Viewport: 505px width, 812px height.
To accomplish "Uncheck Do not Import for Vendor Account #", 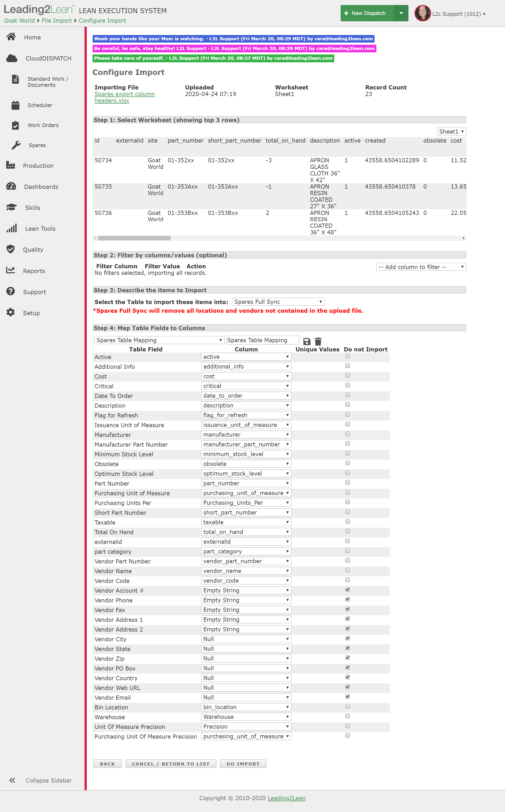I will click(x=348, y=589).
